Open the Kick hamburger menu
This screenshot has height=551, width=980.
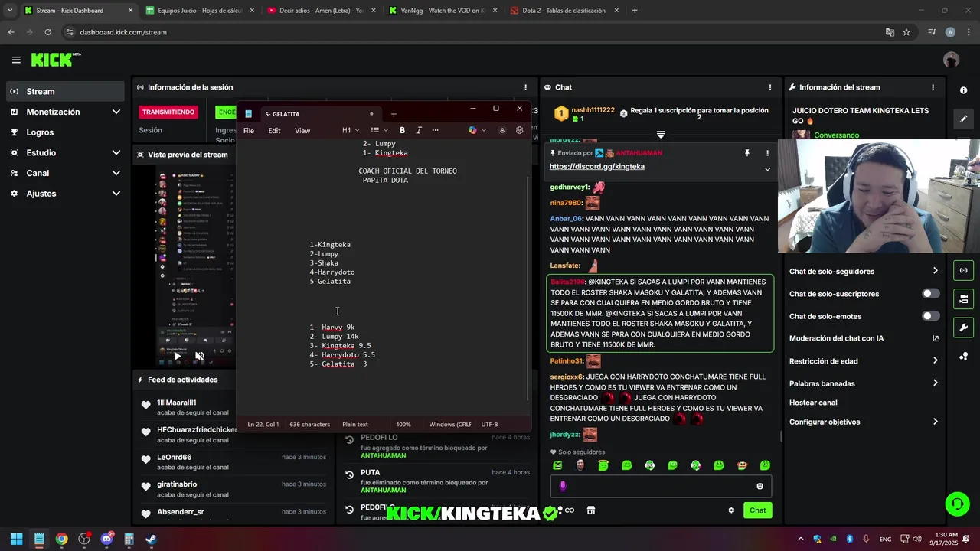(x=16, y=60)
